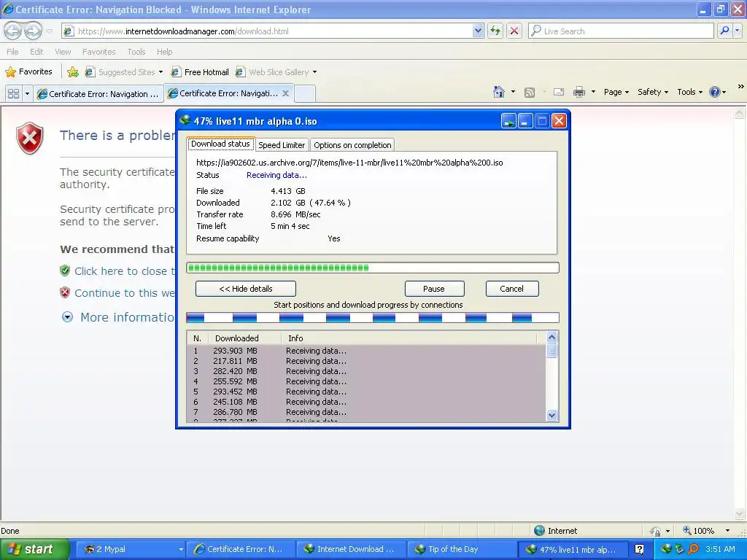Screen dimensions: 747x560
Task: Click Continue to this website link
Action: tap(125, 293)
